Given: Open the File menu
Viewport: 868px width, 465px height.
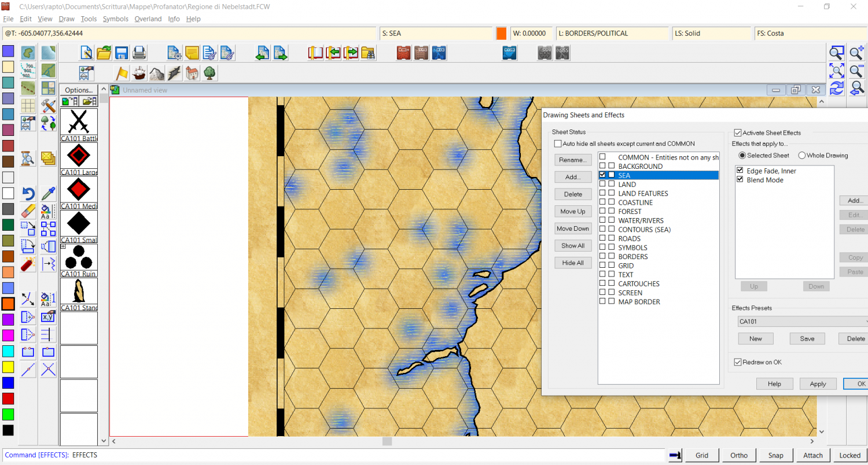Looking at the screenshot, I should coord(8,19).
